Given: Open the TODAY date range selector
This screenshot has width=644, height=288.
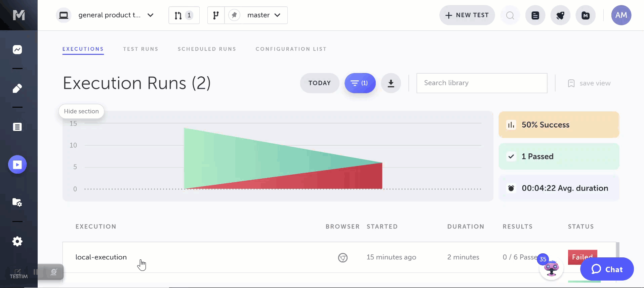Looking at the screenshot, I should coord(319,83).
